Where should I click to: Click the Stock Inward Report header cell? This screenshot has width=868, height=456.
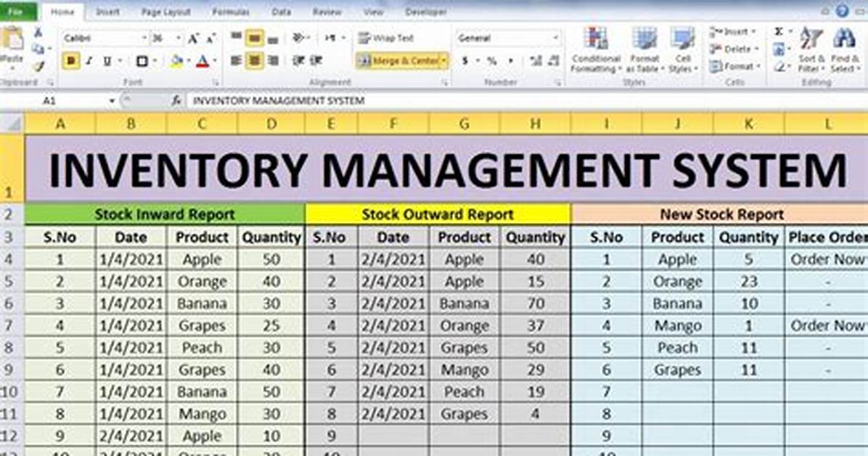tap(165, 214)
